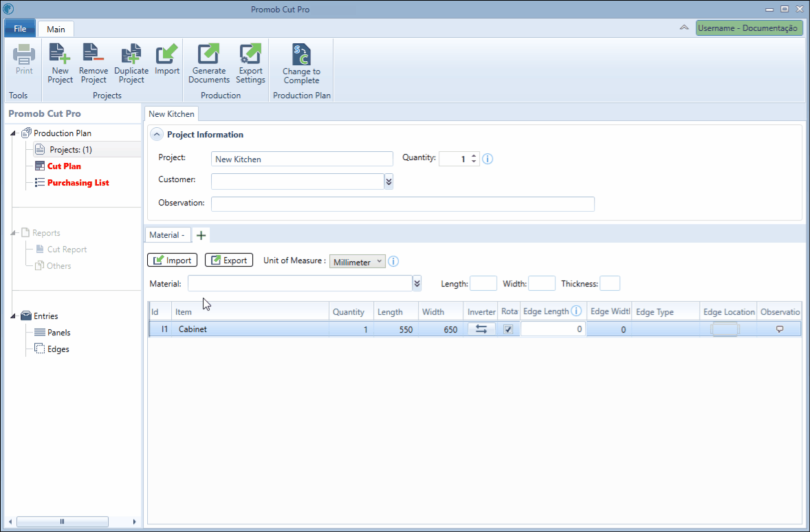Select the Main ribbon tab
Viewport: 810px width, 532px height.
(56, 29)
